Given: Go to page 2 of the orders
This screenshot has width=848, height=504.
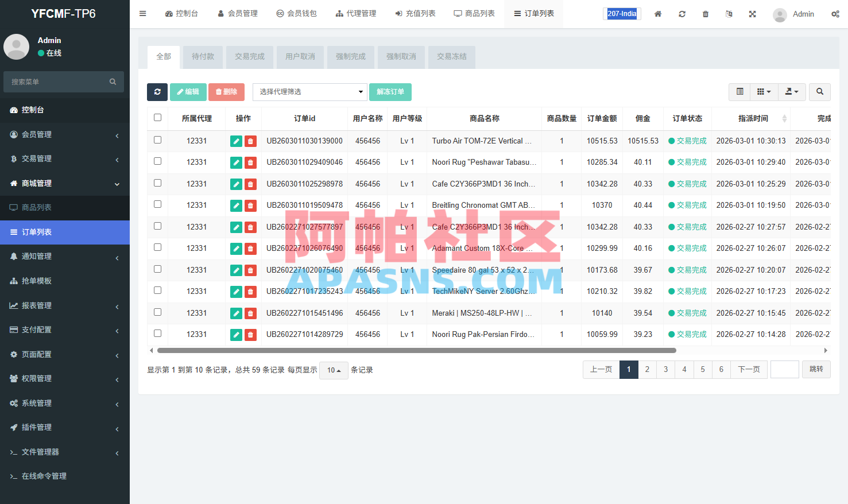Looking at the screenshot, I should (647, 370).
